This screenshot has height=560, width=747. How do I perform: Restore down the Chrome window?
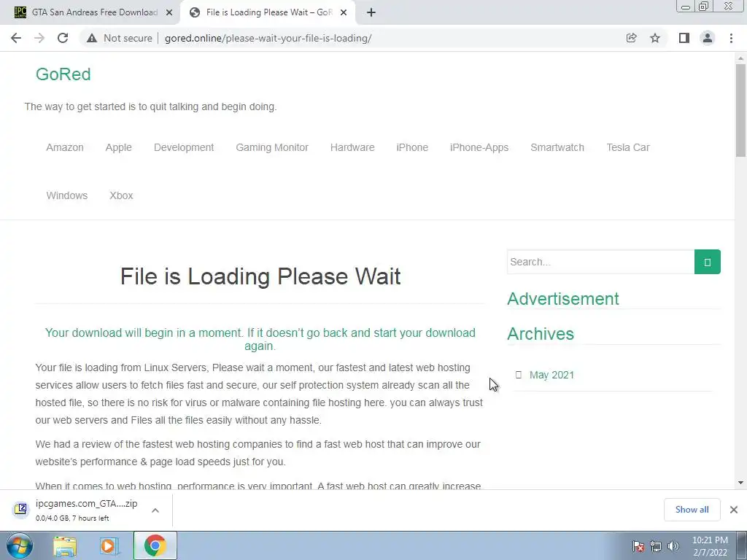coord(704,7)
